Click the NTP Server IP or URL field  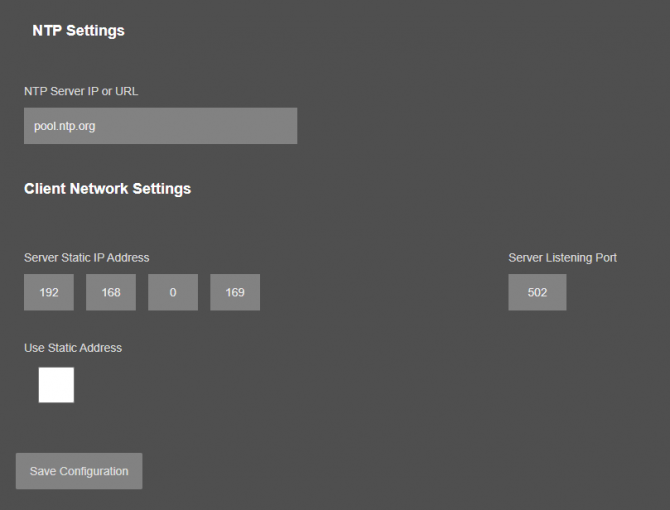160,126
